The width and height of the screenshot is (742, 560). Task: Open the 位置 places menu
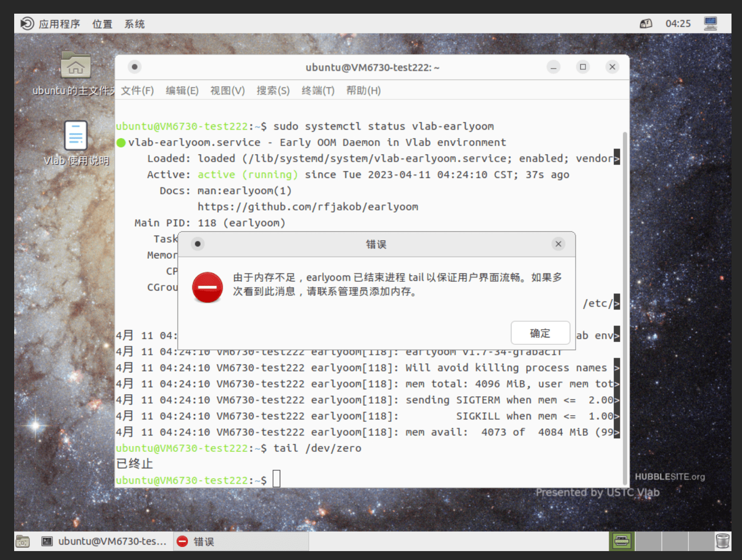pos(102,24)
